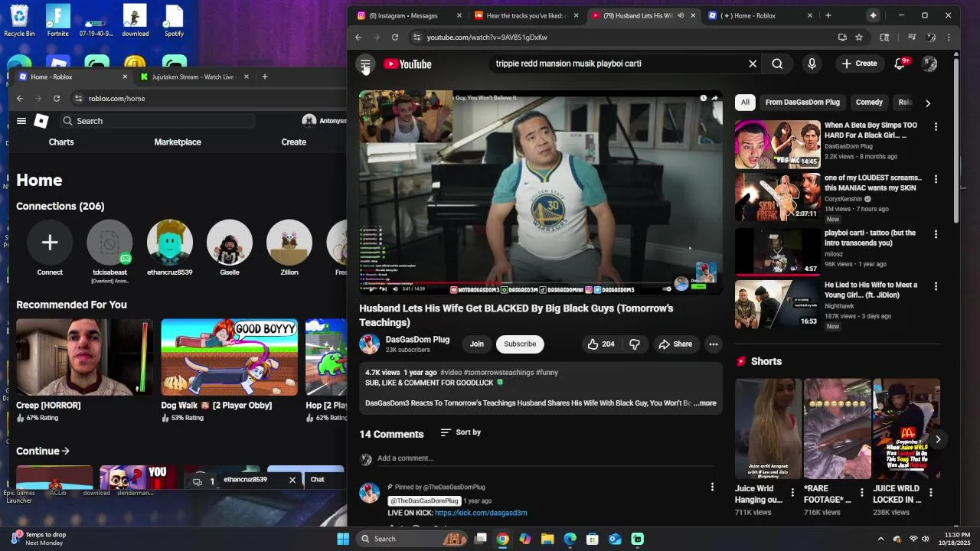Bookmark the YouTube page with star icon
The width and height of the screenshot is (980, 551).
tap(859, 37)
